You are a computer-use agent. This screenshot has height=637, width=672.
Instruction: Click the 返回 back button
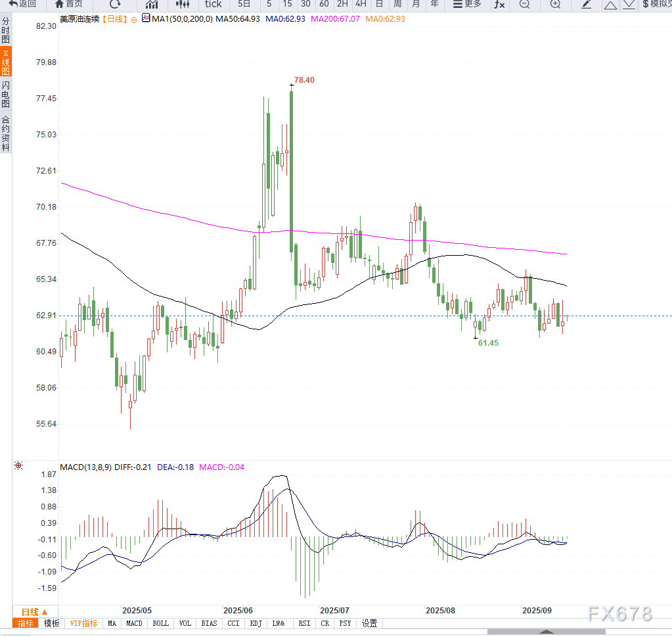(22, 4)
